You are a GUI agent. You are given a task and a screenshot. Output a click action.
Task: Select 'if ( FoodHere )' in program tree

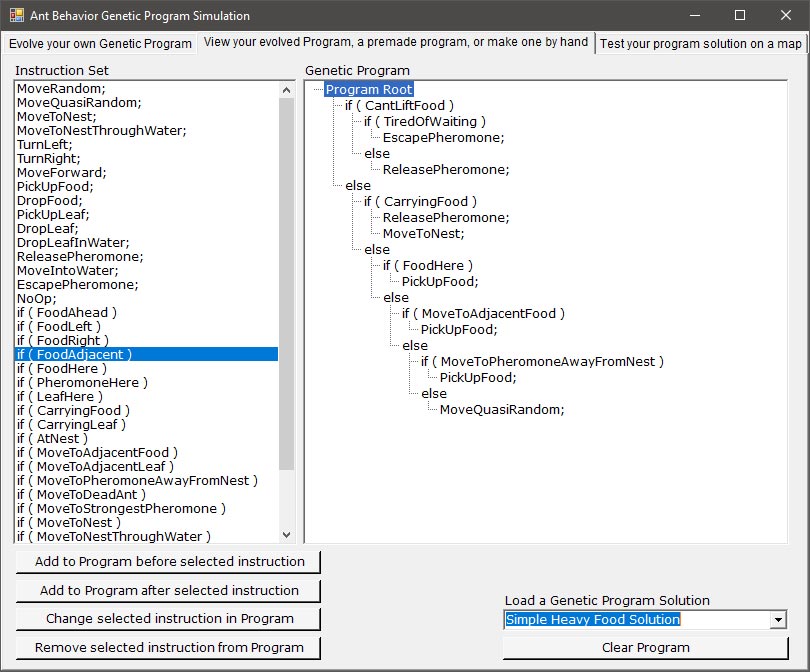click(427, 265)
